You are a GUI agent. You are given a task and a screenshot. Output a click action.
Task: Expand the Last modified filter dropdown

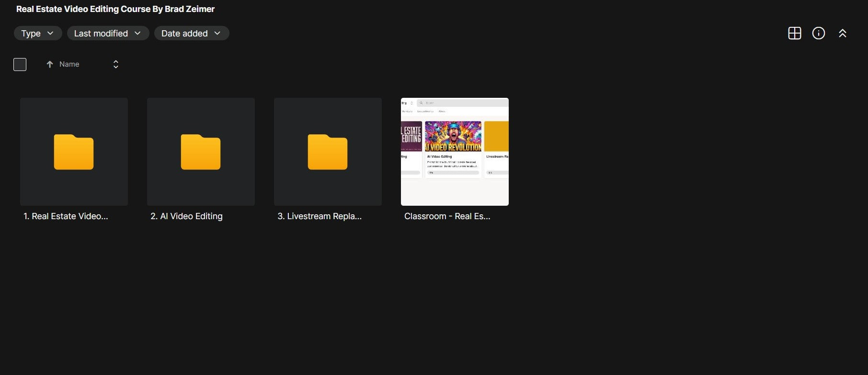coord(108,33)
